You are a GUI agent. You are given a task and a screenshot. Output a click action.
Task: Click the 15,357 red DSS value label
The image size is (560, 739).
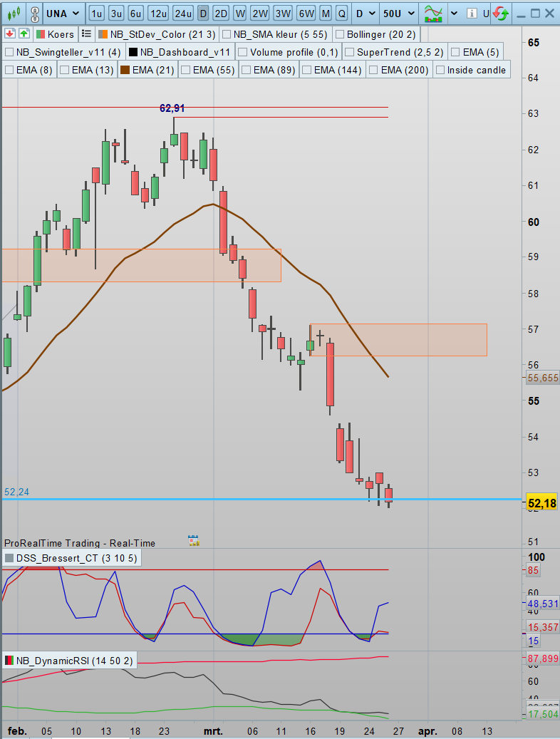tap(543, 627)
